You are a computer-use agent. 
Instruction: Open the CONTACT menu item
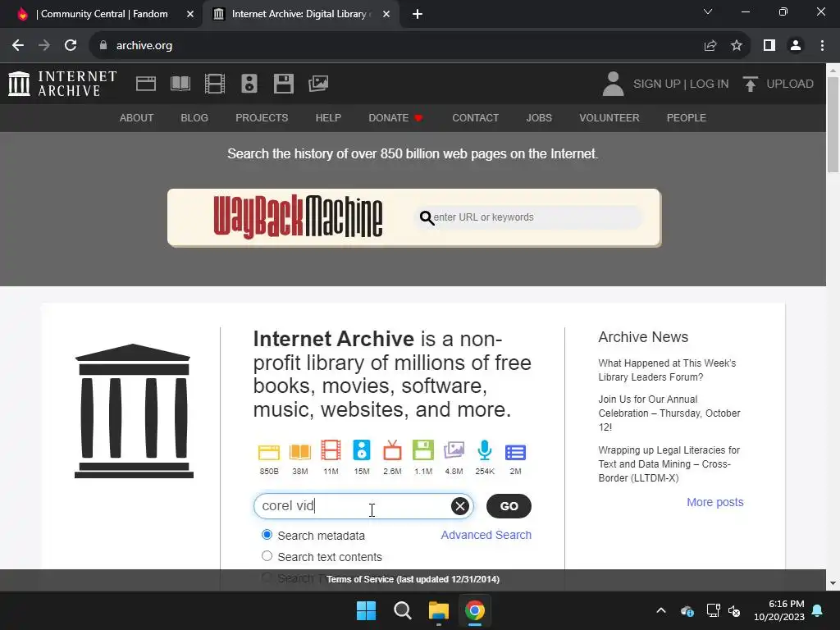click(475, 118)
